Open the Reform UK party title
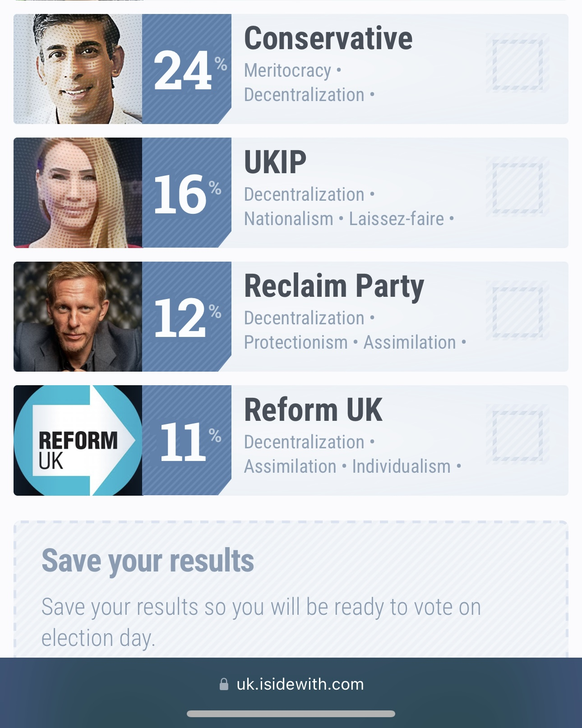Viewport: 582px width, 728px height. pos(313,410)
